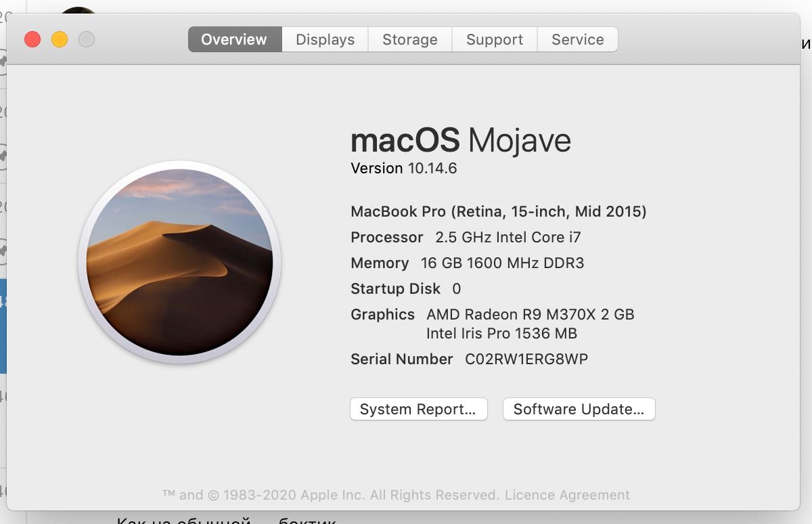Viewport: 812px width, 524px height.
Task: Close the About This Mac window
Action: [32, 39]
